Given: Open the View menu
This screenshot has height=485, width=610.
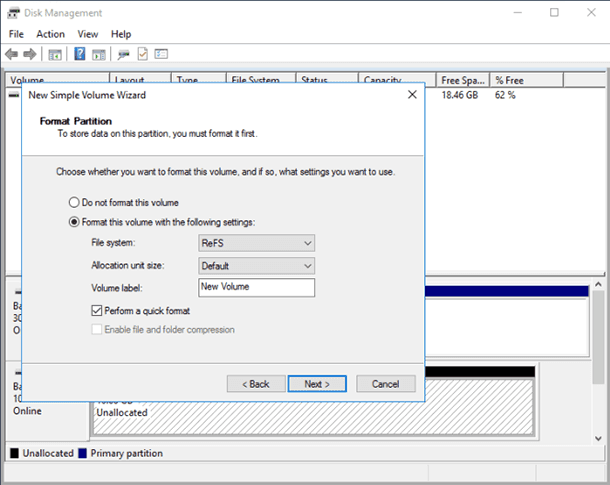Looking at the screenshot, I should tap(88, 34).
